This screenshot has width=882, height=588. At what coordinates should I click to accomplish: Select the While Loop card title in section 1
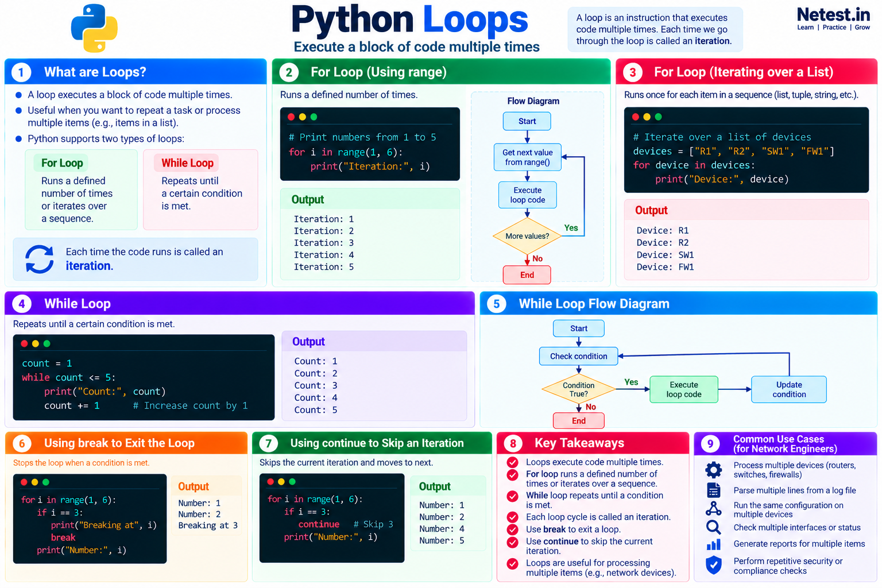187,163
